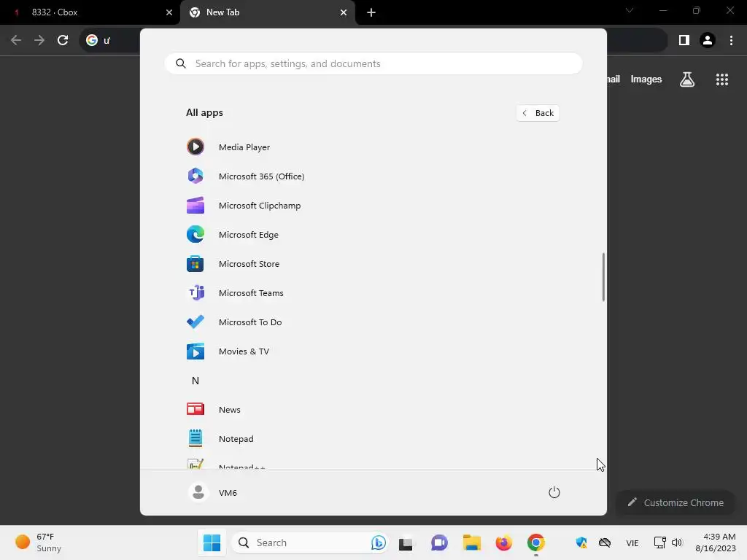Open Bing icon in taskbar search
Viewport: 747px width, 560px height.
coord(379,542)
